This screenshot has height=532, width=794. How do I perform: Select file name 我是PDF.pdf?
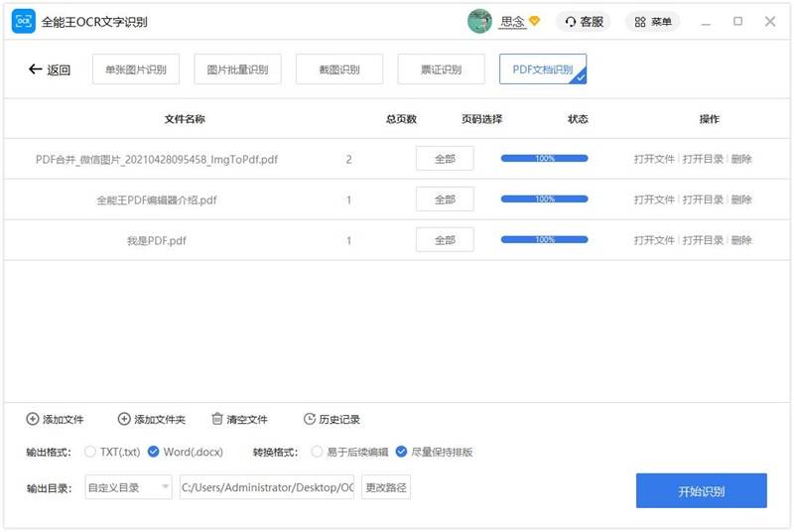(157, 240)
